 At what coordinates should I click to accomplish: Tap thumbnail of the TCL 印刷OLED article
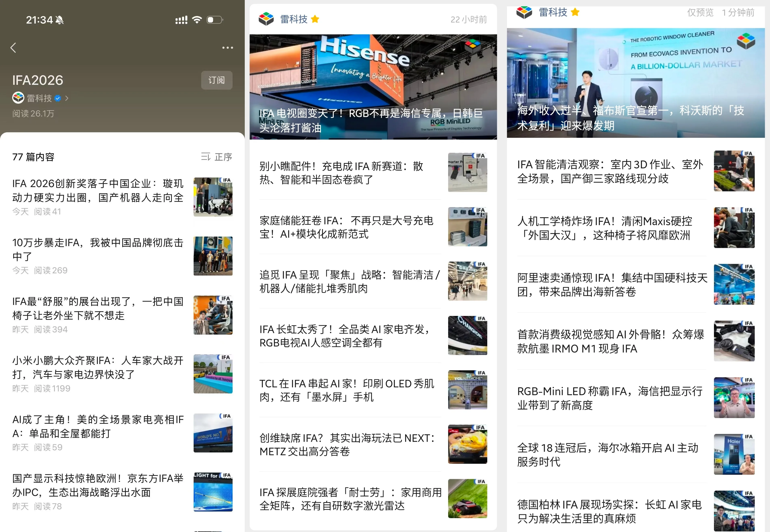468,390
